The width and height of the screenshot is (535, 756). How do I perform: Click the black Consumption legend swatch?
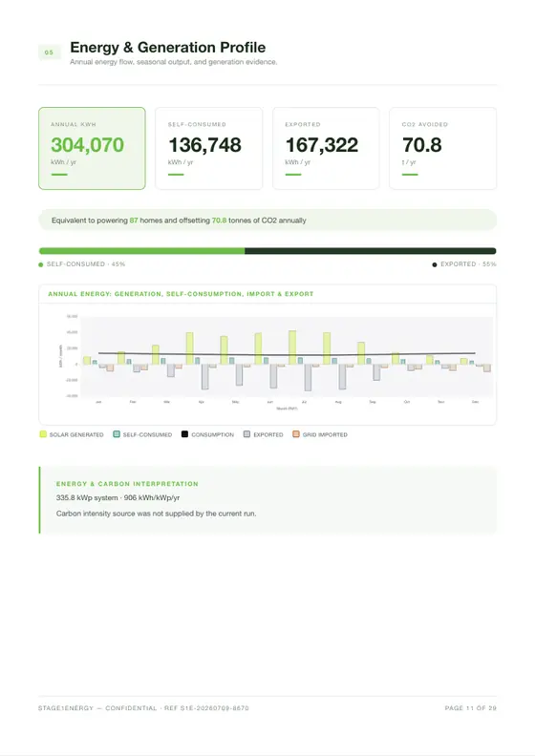[184, 434]
